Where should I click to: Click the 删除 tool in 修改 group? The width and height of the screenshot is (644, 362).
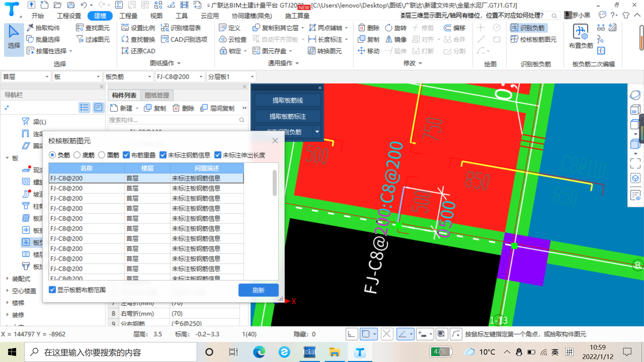[x=369, y=28]
